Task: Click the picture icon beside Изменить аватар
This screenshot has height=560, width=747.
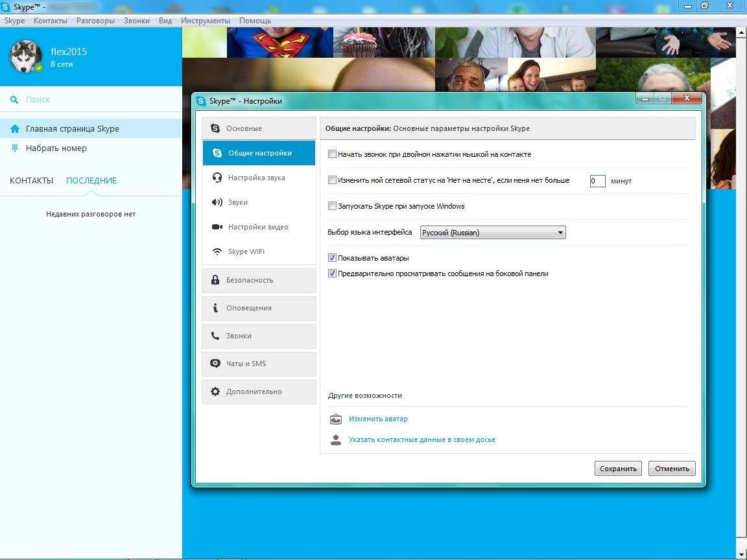Action: [x=336, y=419]
